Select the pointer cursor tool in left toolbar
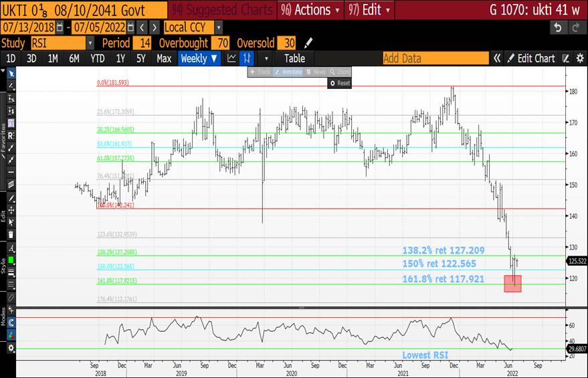588x378 pixels. [11, 74]
